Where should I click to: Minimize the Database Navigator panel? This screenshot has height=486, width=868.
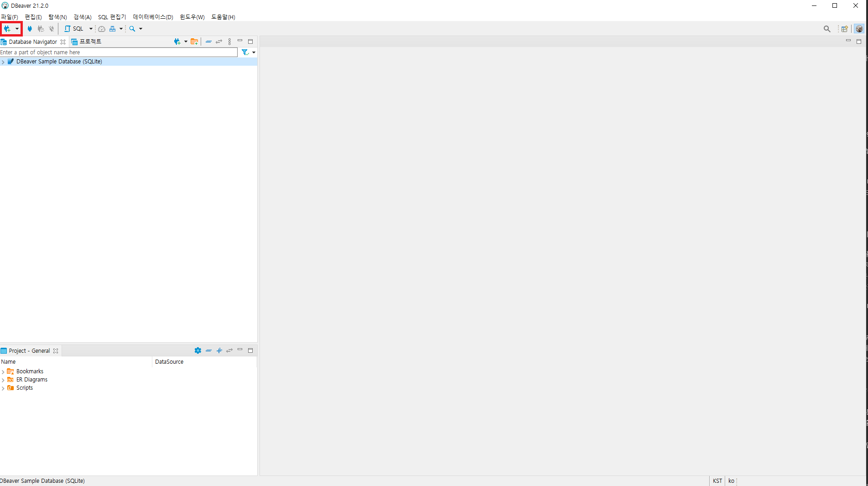click(240, 41)
